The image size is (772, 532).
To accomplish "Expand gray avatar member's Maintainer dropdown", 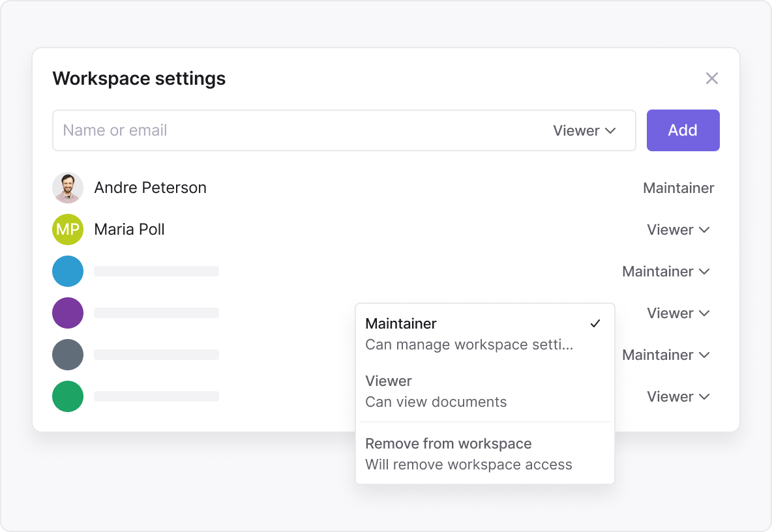I will [665, 355].
